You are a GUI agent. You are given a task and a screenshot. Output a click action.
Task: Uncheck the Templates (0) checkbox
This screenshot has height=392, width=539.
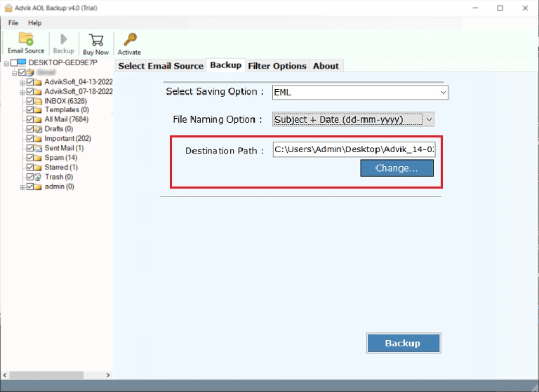click(30, 110)
